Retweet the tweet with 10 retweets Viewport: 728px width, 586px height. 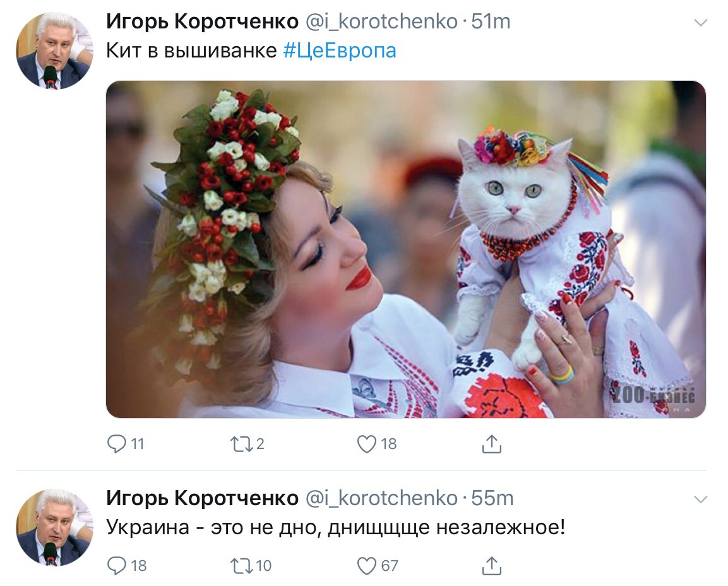[242, 566]
